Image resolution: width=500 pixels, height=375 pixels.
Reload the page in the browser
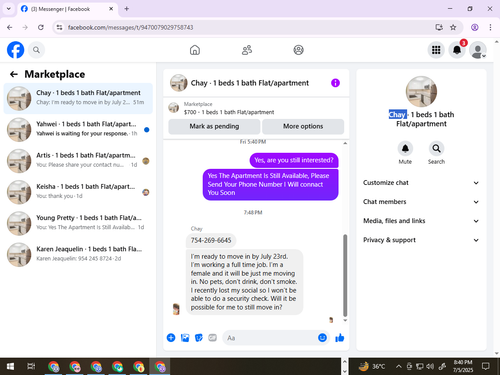coord(41,27)
